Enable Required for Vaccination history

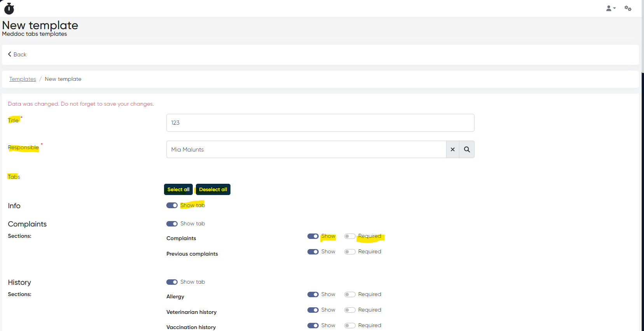pos(350,326)
